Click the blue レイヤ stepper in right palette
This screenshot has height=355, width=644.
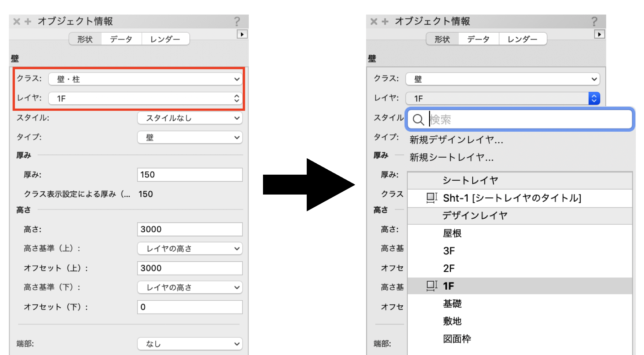[594, 98]
